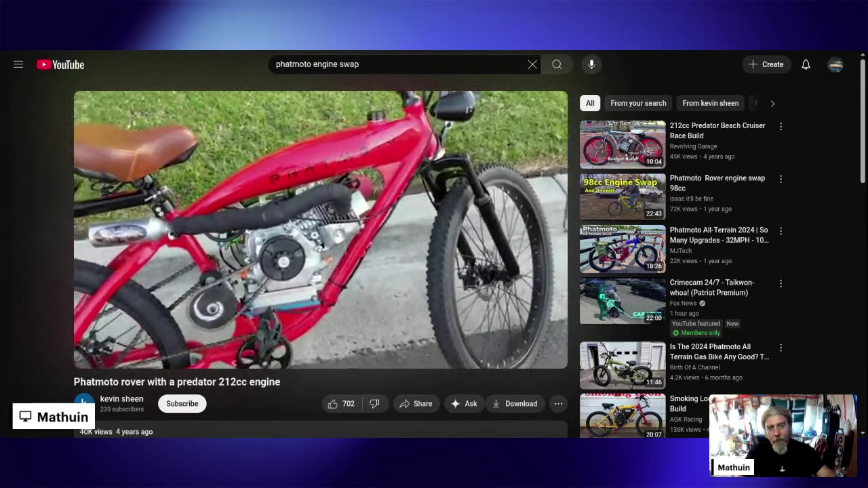Viewport: 868px width, 488px height.
Task: Open more actions ellipsis under video
Action: tap(558, 404)
